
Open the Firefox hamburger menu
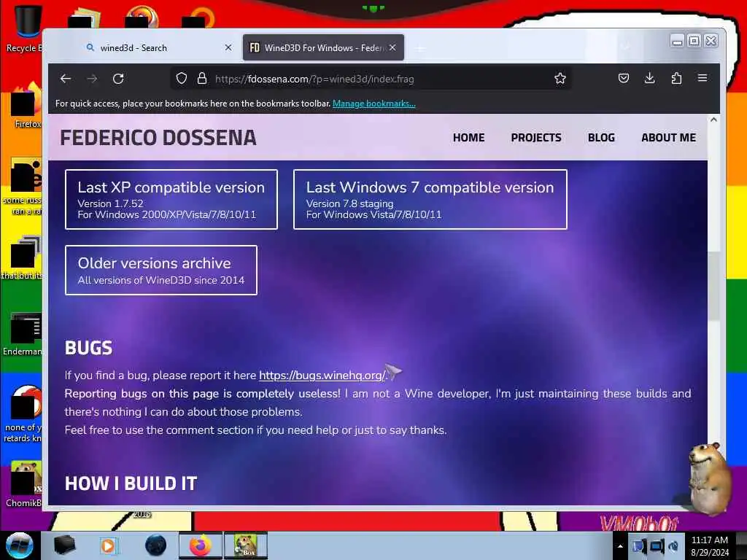(x=703, y=78)
